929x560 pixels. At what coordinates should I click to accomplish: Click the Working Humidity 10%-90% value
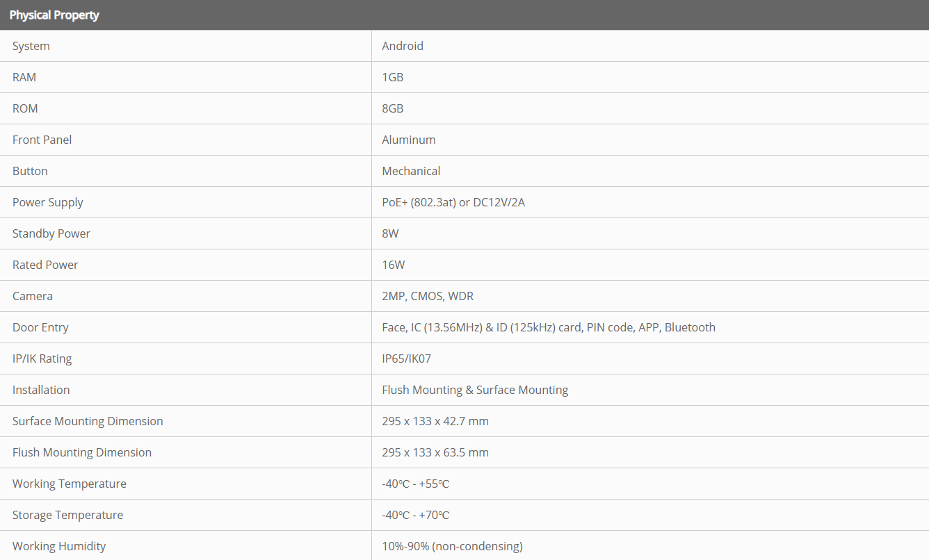(x=452, y=546)
